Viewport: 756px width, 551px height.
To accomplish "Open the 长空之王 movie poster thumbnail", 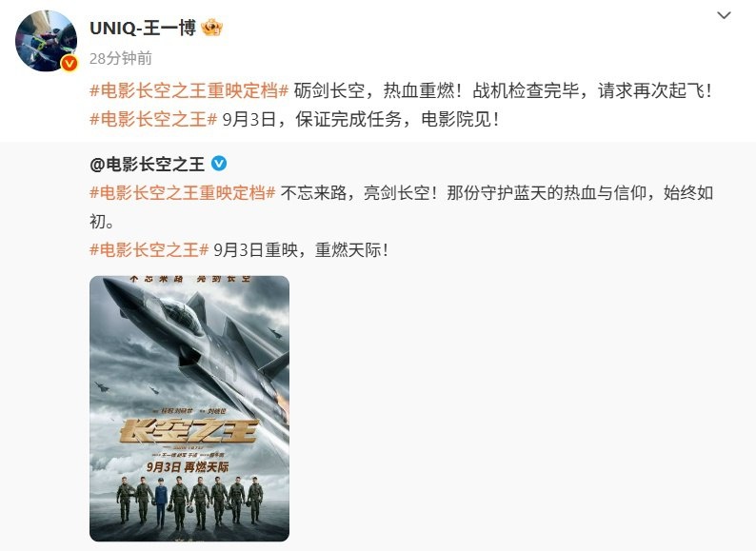I will 189,408.
